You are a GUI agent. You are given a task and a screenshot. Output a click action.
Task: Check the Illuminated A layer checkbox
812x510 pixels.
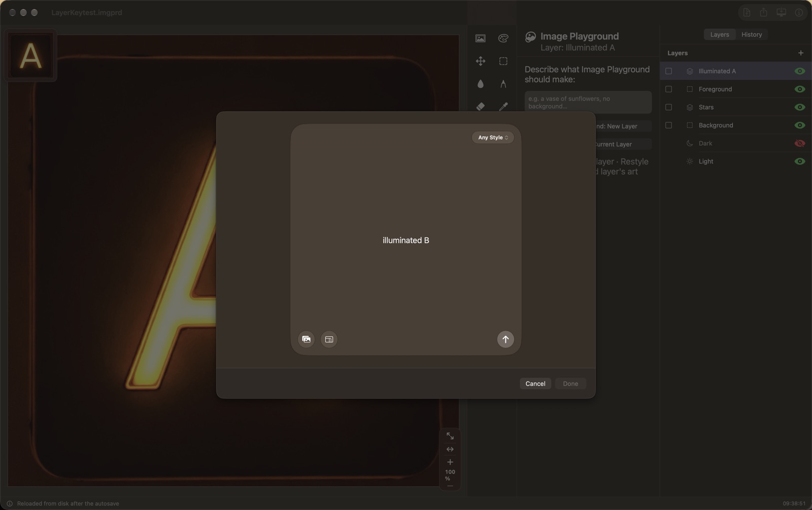point(668,71)
